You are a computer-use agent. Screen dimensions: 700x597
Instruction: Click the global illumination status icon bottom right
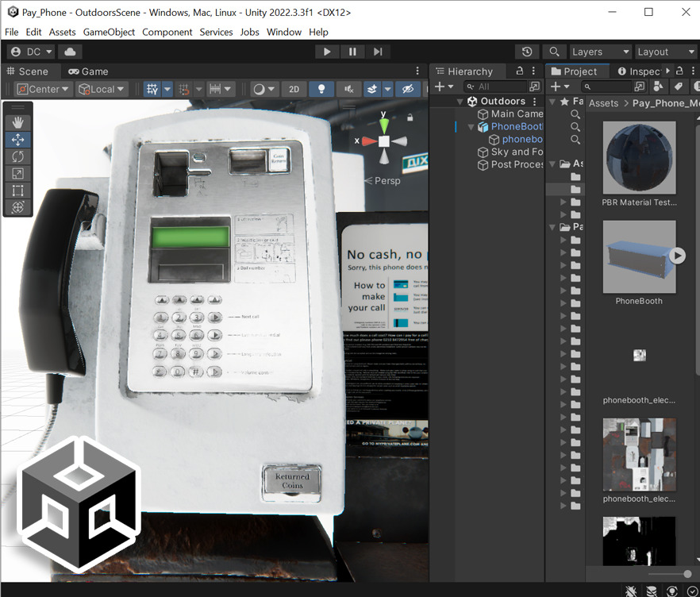pyautogui.click(x=672, y=591)
